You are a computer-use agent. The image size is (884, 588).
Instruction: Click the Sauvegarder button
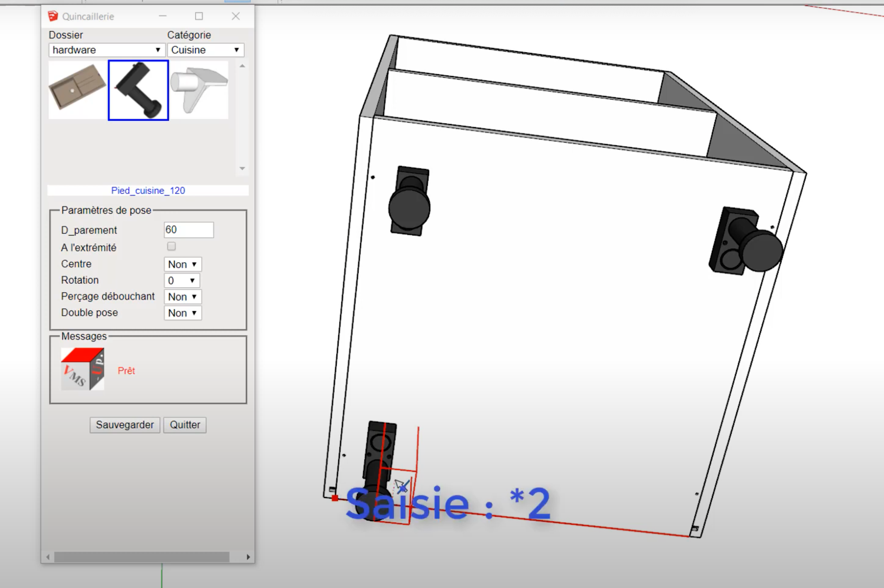(x=125, y=425)
